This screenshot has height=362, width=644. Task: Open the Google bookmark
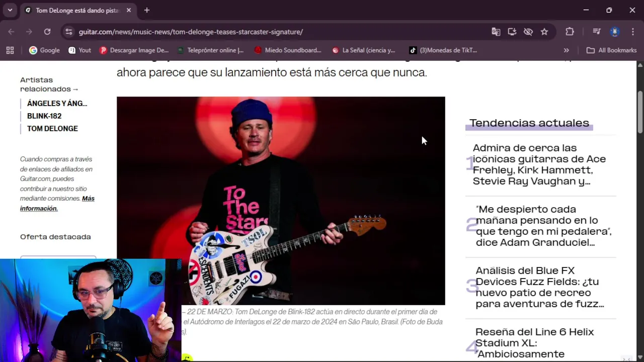tap(44, 50)
